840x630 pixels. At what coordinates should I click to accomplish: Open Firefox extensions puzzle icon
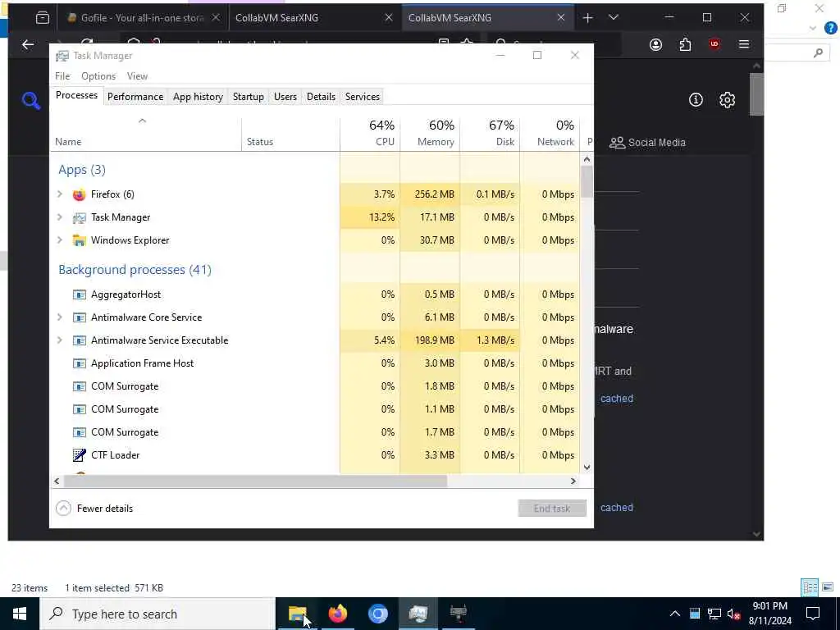[685, 44]
